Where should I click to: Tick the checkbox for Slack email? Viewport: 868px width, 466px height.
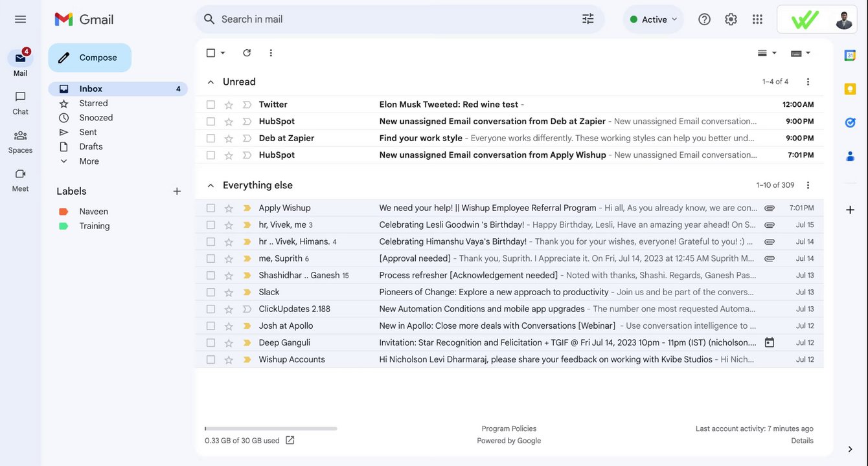click(211, 293)
